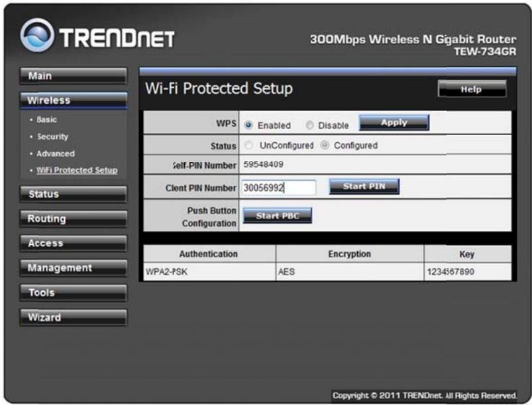Go to Basic wireless settings

pos(46,120)
